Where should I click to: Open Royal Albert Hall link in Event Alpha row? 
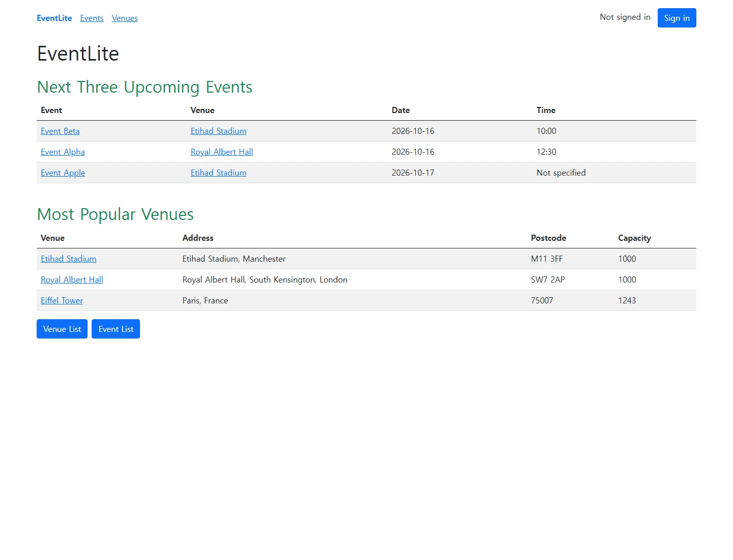tap(221, 152)
